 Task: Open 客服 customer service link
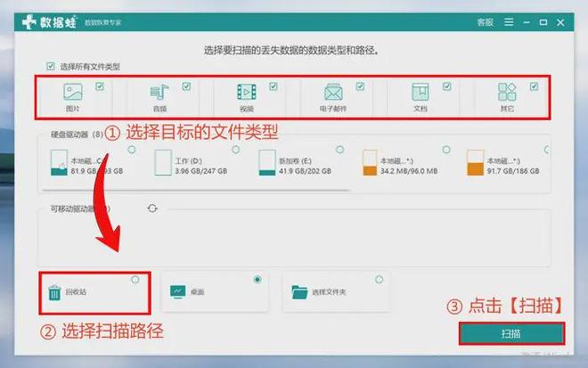486,22
